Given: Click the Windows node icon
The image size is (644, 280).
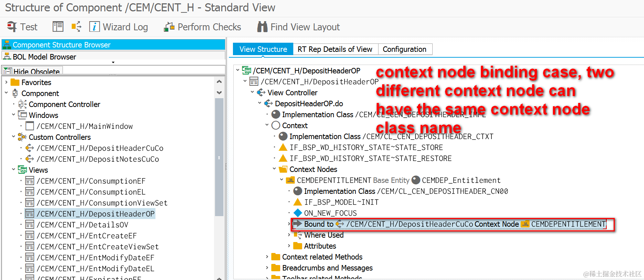Looking at the screenshot, I should click(x=22, y=115).
